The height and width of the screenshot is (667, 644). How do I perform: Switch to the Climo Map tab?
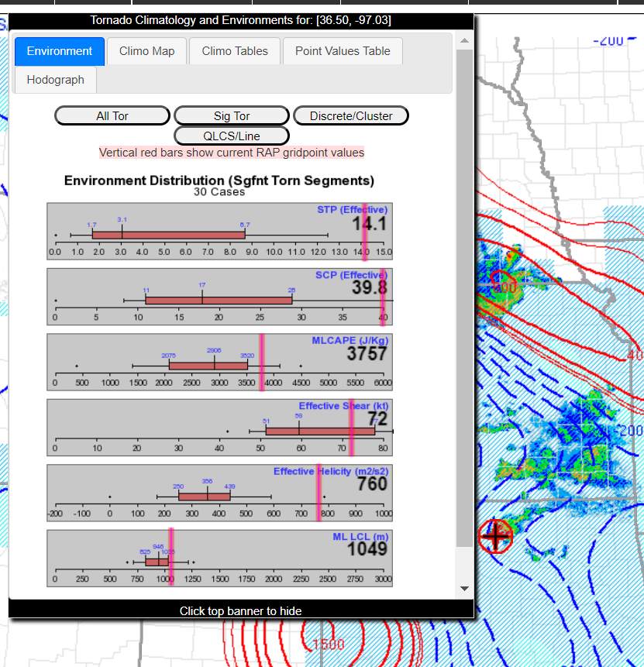pyautogui.click(x=146, y=51)
